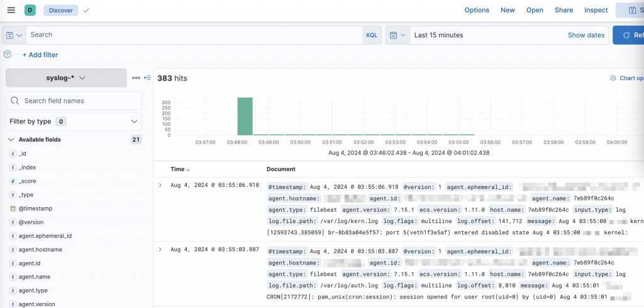Click Add filter

coord(40,55)
